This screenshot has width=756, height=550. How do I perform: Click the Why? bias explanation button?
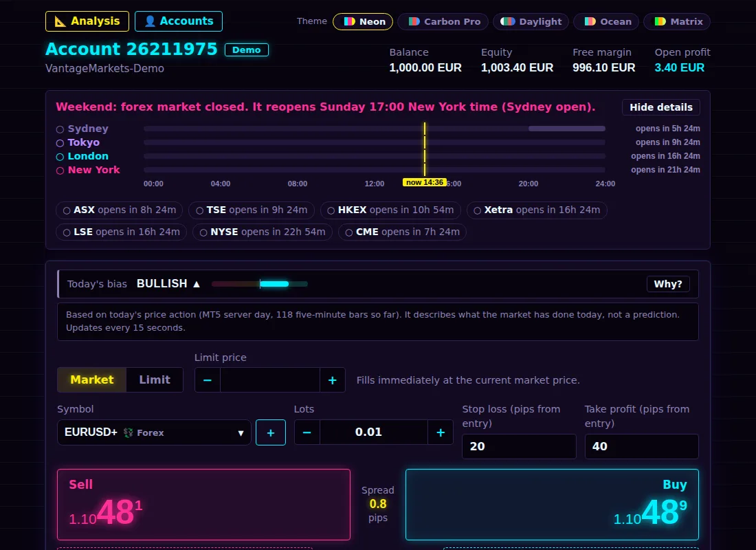[668, 284]
